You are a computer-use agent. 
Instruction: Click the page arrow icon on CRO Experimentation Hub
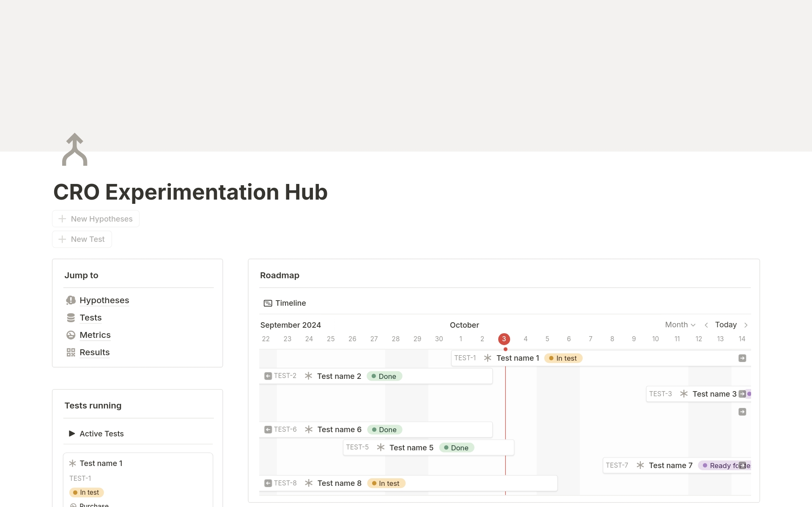coord(75,149)
